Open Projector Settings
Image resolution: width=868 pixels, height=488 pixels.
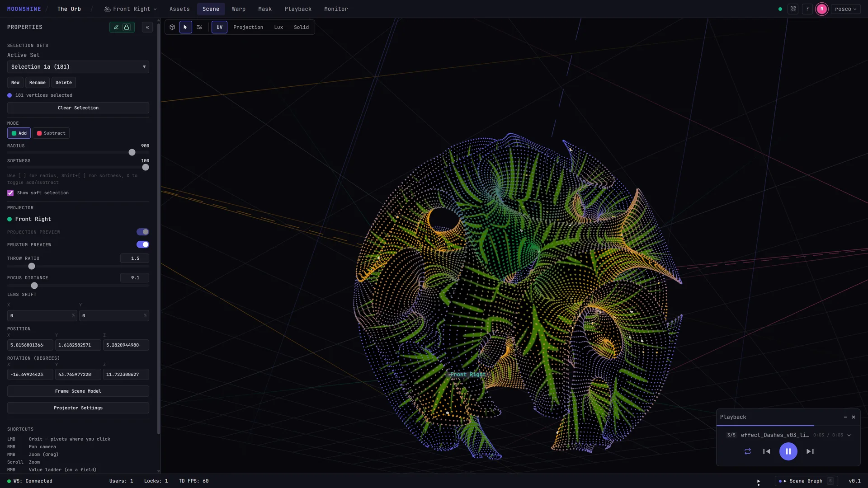pos(78,408)
